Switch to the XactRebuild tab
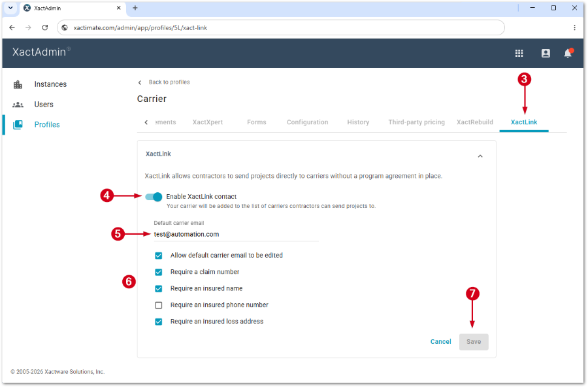The image size is (588, 387). tap(475, 122)
